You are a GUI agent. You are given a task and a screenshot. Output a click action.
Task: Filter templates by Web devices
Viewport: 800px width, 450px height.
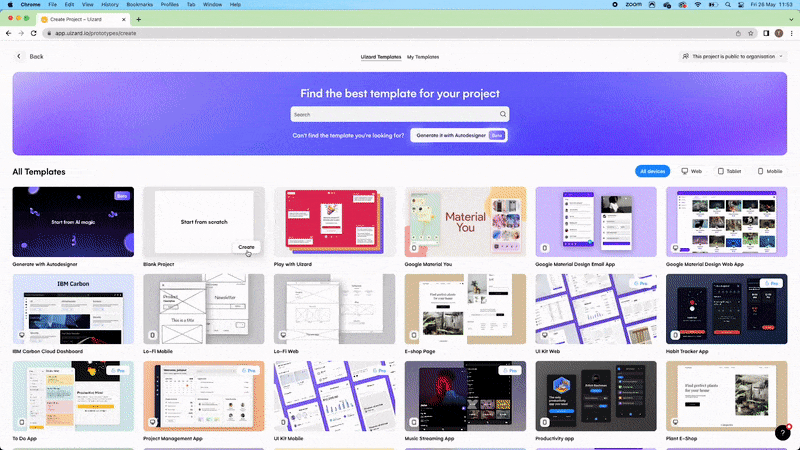pos(691,171)
